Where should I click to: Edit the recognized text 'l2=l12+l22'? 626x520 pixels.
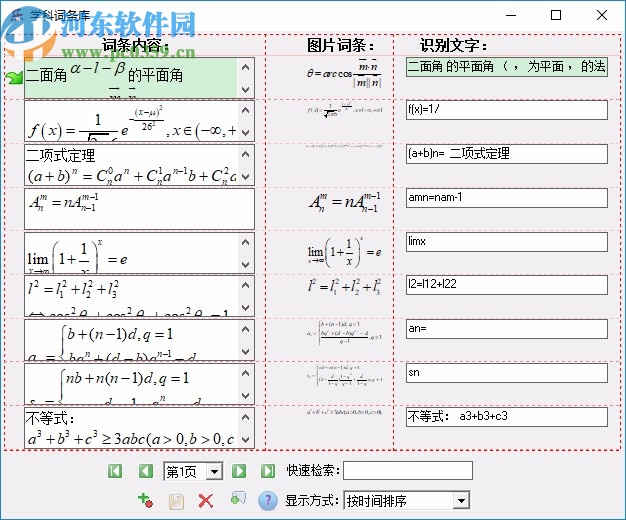[x=507, y=285]
